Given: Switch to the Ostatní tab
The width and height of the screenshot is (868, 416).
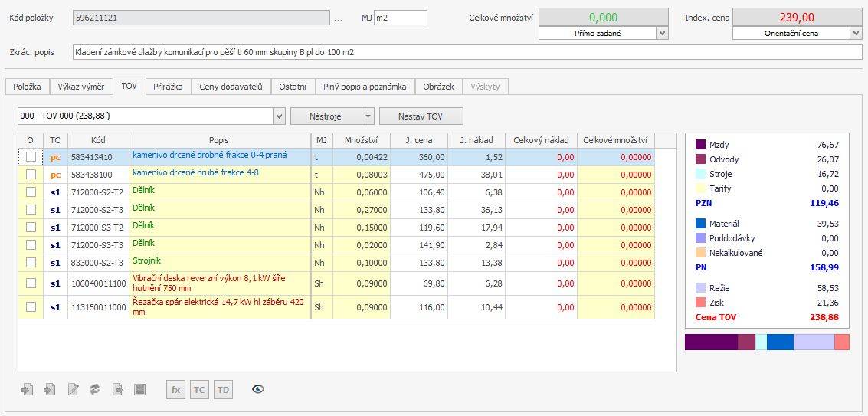Looking at the screenshot, I should click(x=293, y=87).
